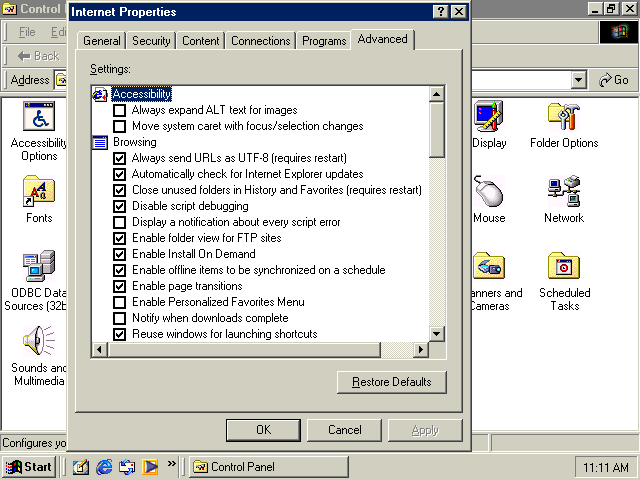The height and width of the screenshot is (480, 640).
Task: Click the system clock showing 11:11 AM
Action: [x=605, y=467]
